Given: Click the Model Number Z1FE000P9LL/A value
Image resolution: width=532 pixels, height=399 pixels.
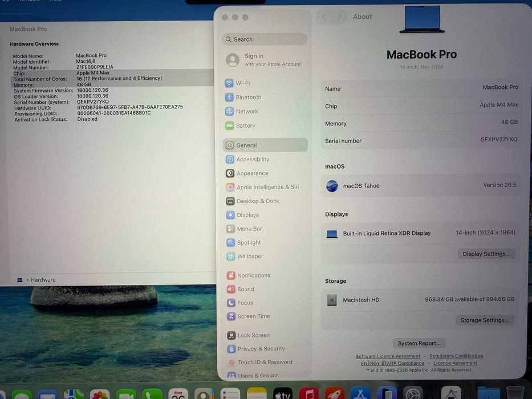Looking at the screenshot, I should click(x=95, y=67).
